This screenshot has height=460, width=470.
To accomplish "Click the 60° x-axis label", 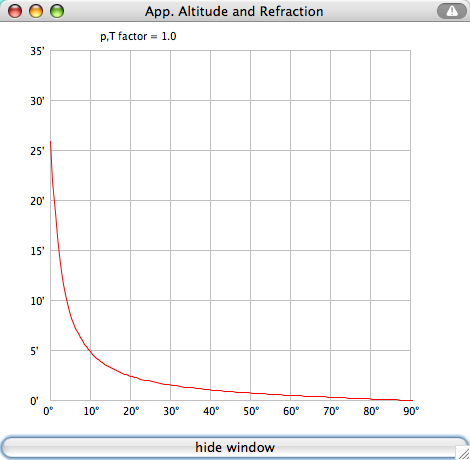I will point(291,411).
